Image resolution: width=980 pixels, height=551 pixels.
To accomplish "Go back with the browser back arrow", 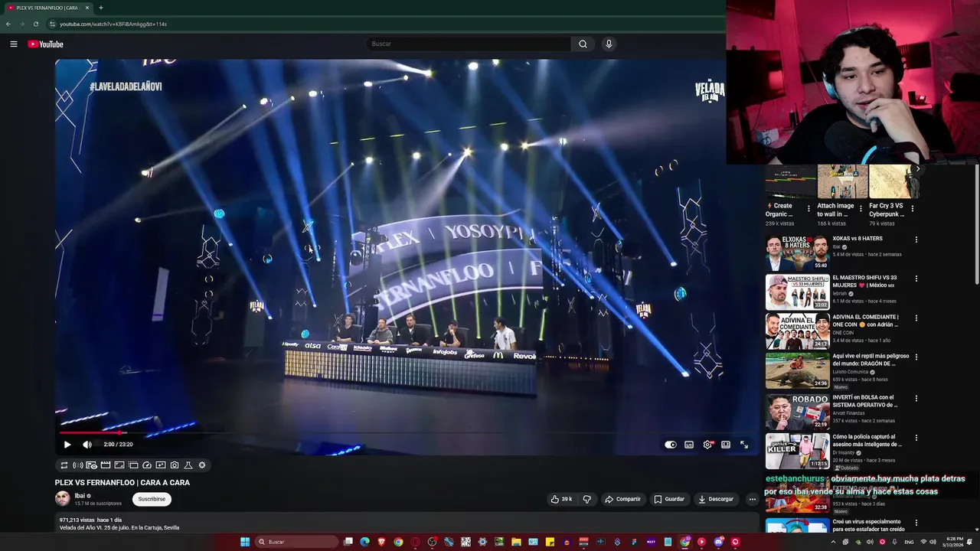I will (8, 24).
